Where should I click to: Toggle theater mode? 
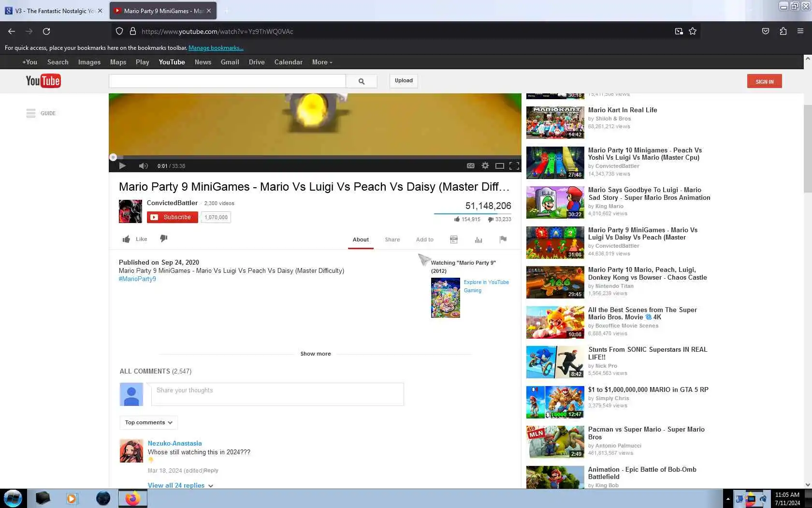coord(500,165)
